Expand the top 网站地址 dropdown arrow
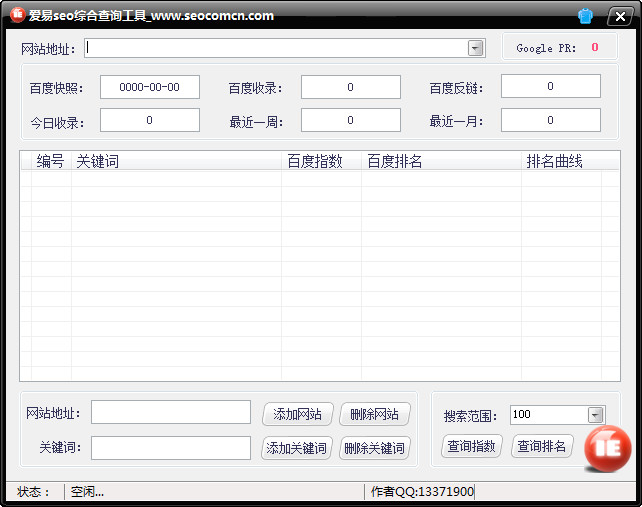 (475, 48)
